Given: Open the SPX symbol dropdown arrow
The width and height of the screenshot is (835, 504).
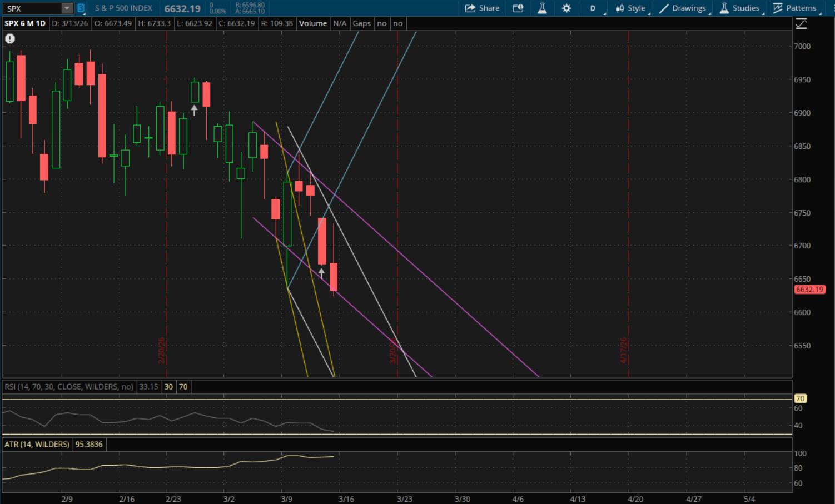Looking at the screenshot, I should 67,8.
